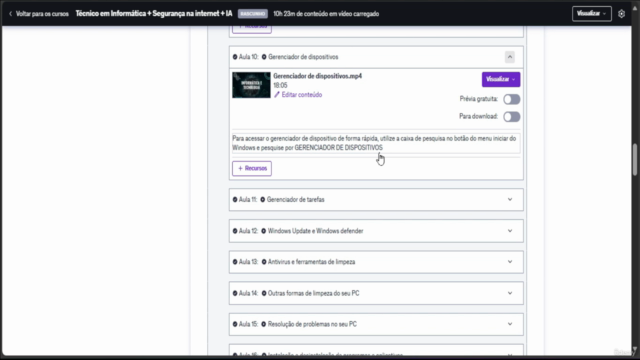Click Aula 15 title Resolução de problemas no seu PC
The width and height of the screenshot is (640, 360).
[312, 324]
